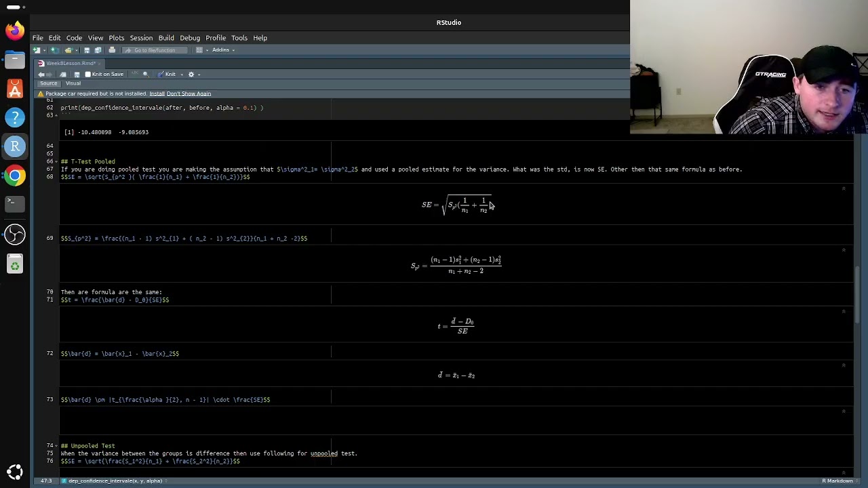Go forward to next source location
Viewport: 868px width, 488px height.
click(50, 75)
